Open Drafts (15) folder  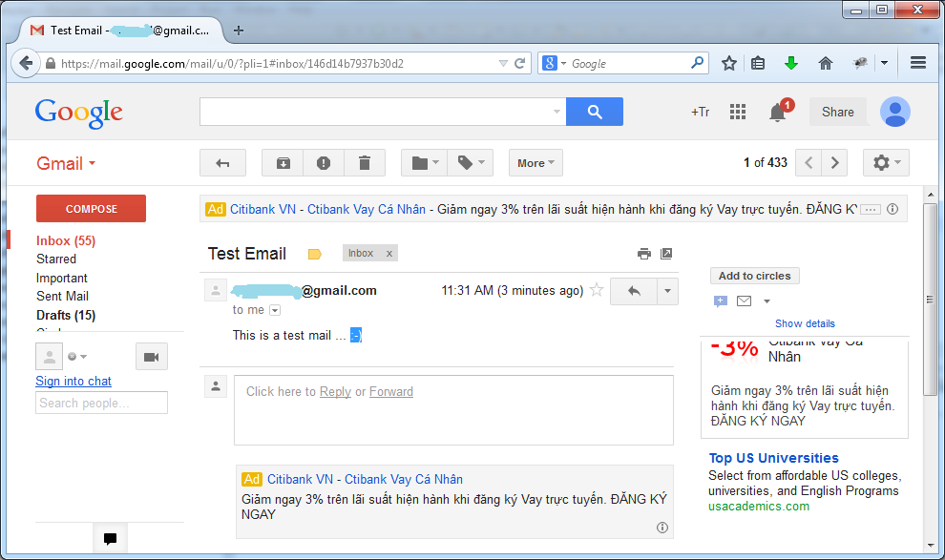point(66,315)
